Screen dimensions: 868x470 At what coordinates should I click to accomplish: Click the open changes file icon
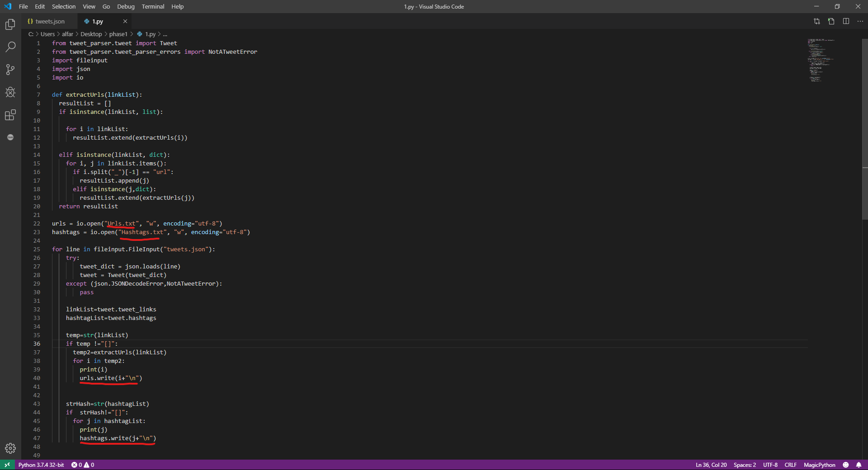[x=831, y=21]
